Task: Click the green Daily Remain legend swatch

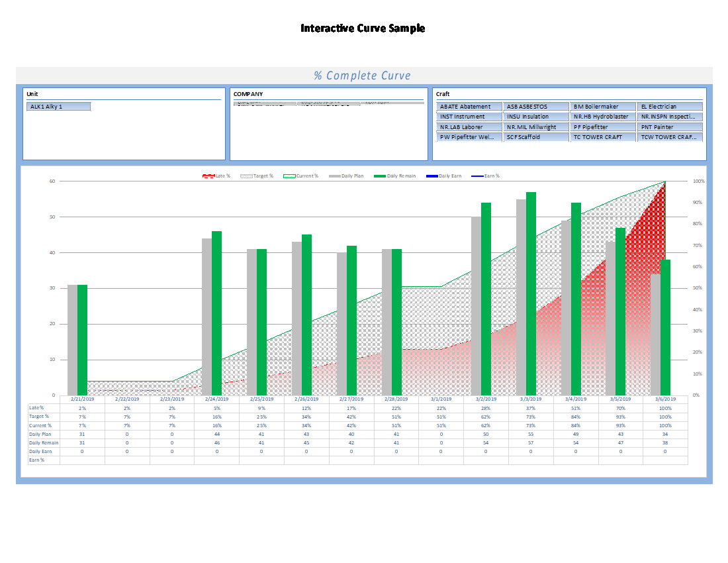Action: (379, 176)
